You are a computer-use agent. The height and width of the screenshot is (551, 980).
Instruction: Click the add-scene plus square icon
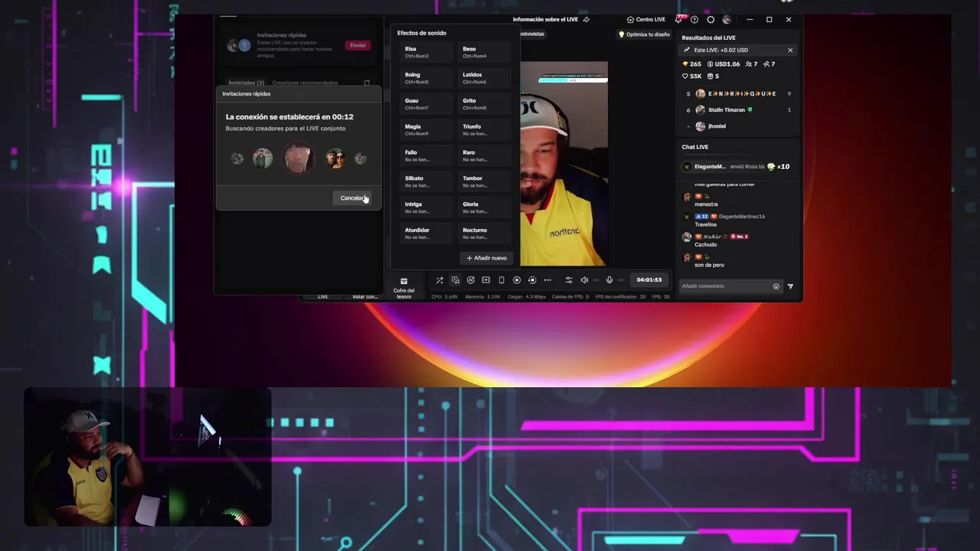[x=485, y=280]
